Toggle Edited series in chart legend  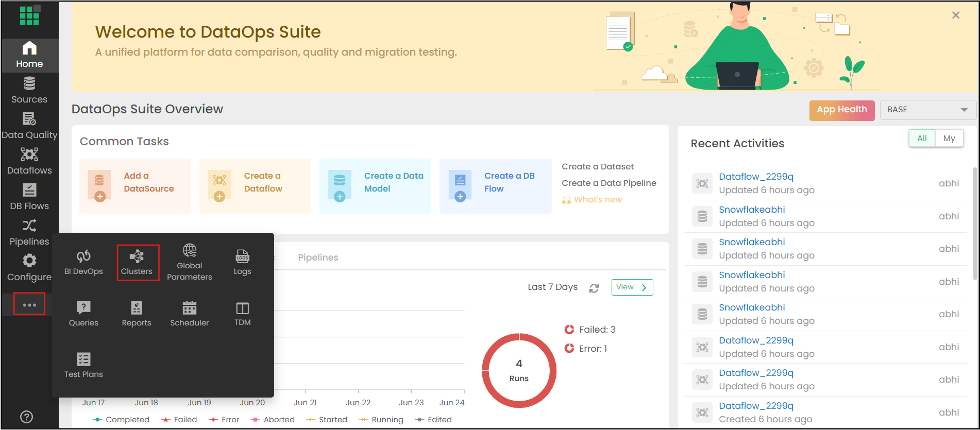click(433, 420)
